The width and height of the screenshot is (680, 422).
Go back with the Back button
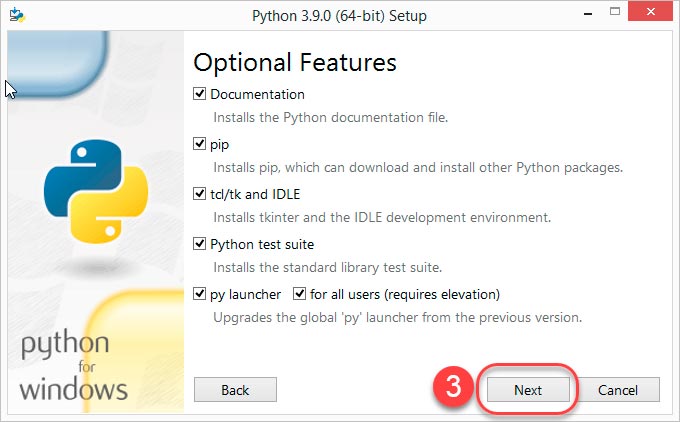click(x=235, y=389)
